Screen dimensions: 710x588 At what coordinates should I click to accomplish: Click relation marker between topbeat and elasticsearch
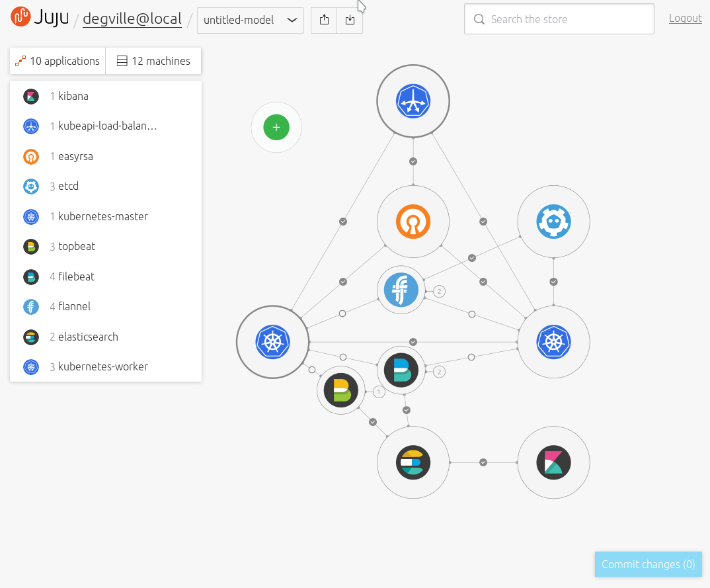pyautogui.click(x=373, y=422)
